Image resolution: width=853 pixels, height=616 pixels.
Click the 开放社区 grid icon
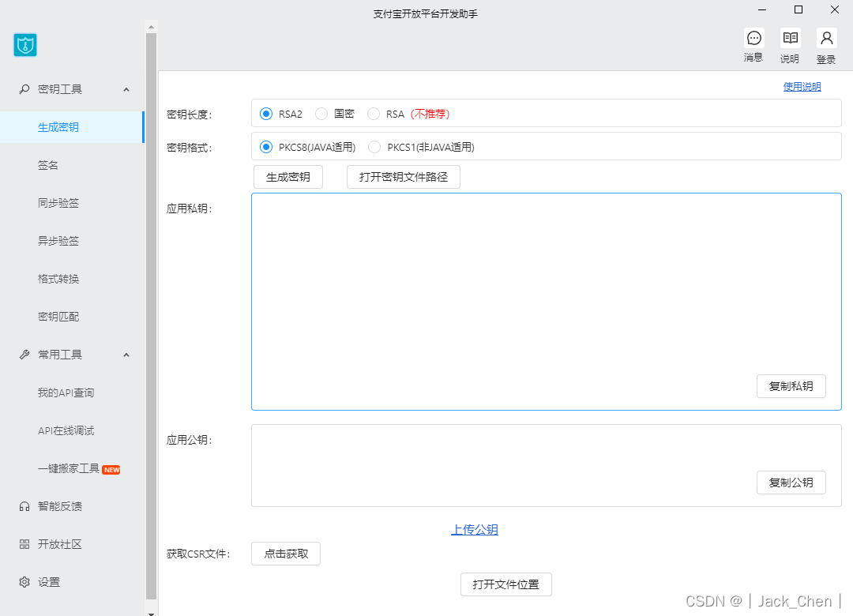tap(24, 544)
